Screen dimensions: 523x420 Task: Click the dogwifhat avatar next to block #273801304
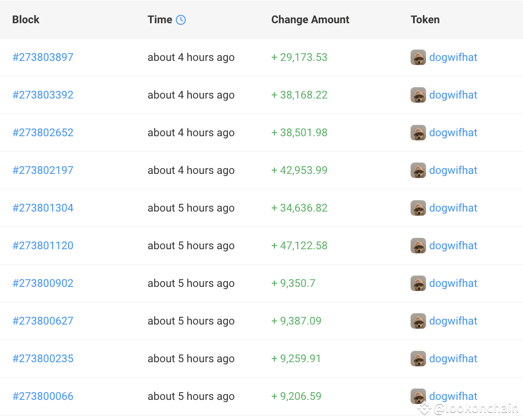[418, 208]
